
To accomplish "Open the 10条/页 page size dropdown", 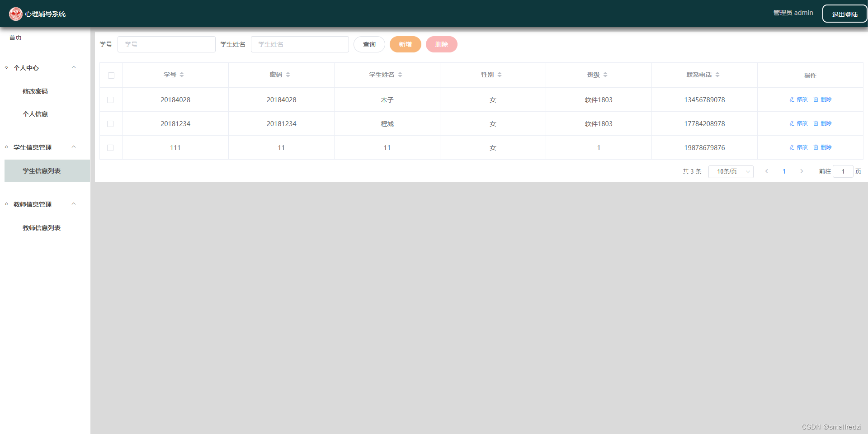I will coord(731,171).
